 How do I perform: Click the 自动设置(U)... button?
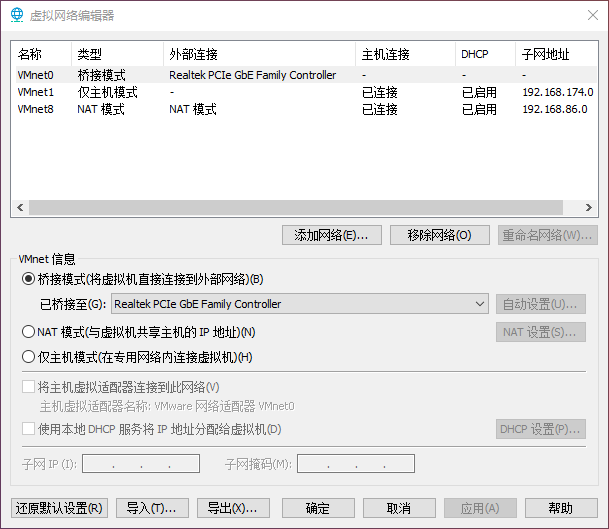click(x=541, y=304)
